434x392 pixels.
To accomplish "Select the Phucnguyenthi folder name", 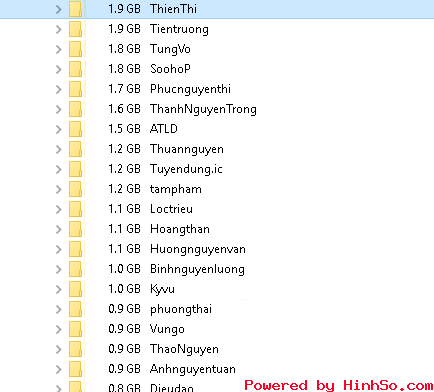I will [190, 89].
